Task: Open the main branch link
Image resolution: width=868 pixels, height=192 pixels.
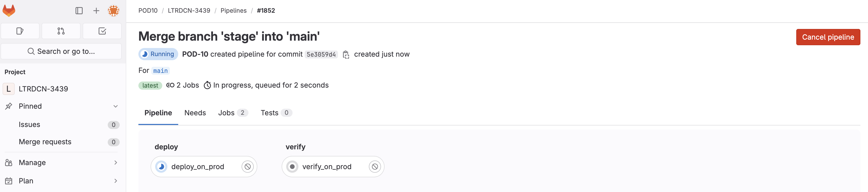Action: pyautogui.click(x=160, y=71)
